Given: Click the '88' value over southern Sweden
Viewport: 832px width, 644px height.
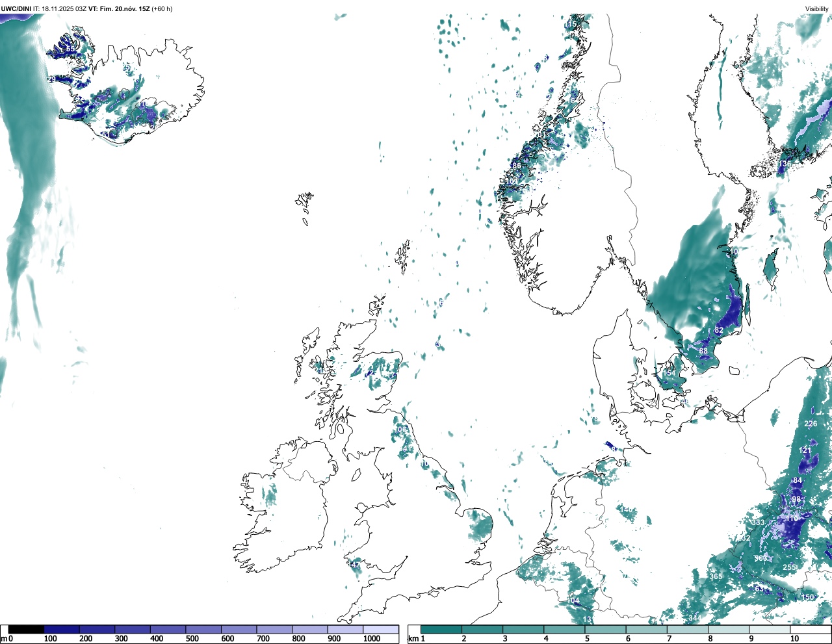Looking at the screenshot, I should click(x=703, y=351).
